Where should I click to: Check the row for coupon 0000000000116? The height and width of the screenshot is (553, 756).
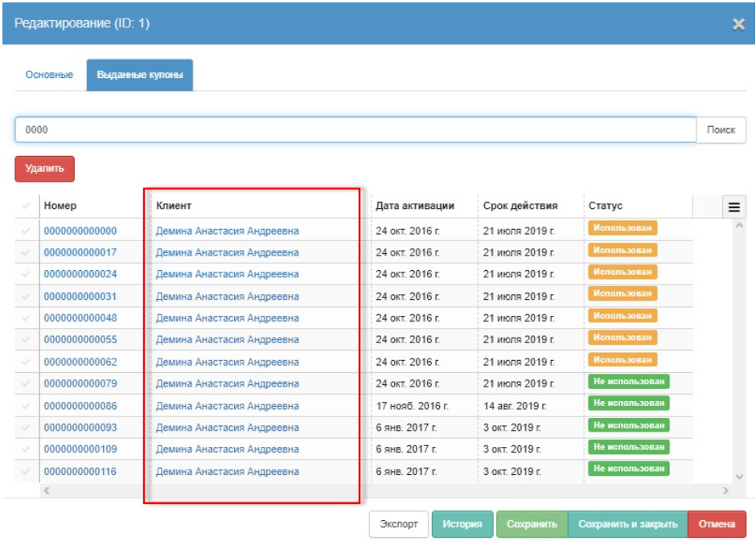(x=26, y=472)
